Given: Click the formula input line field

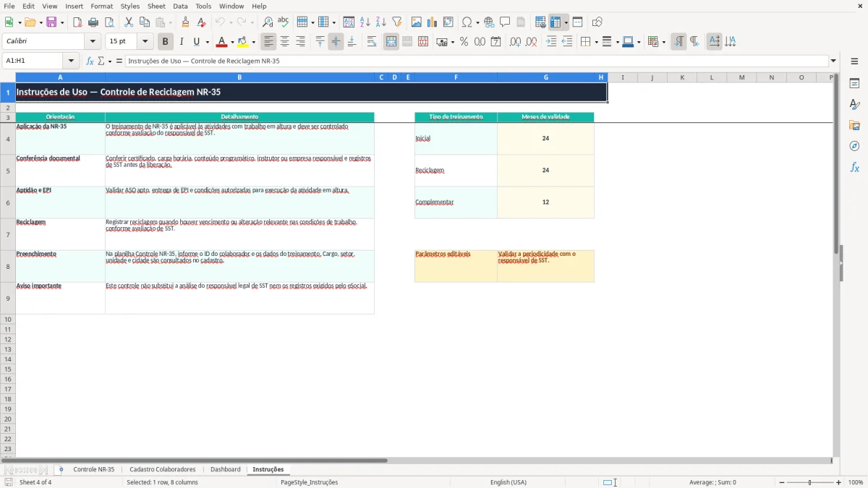Looking at the screenshot, I should pos(476,61).
